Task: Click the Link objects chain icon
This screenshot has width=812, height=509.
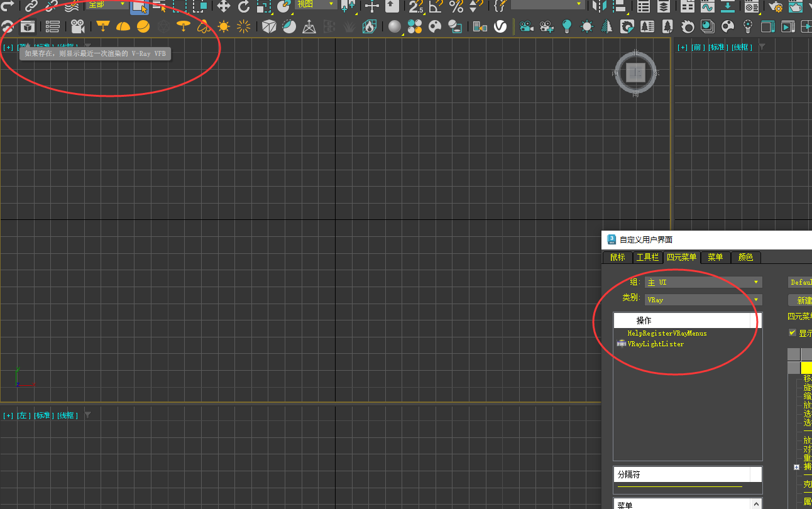Action: pyautogui.click(x=31, y=6)
